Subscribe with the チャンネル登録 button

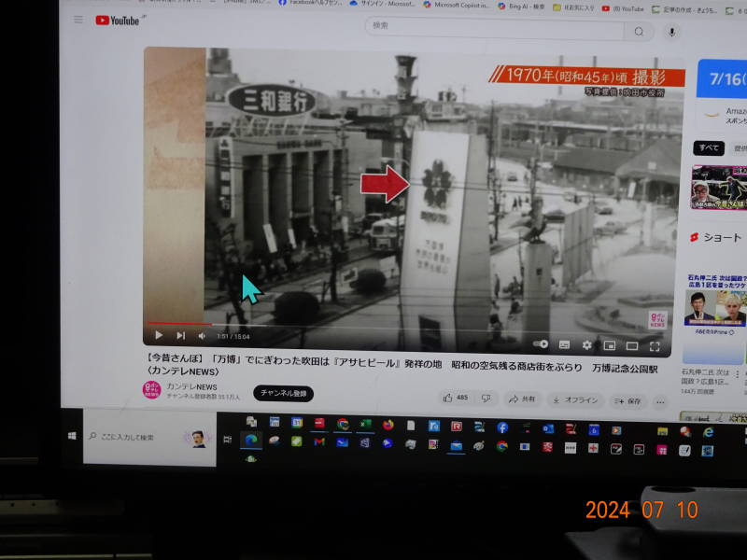[284, 393]
